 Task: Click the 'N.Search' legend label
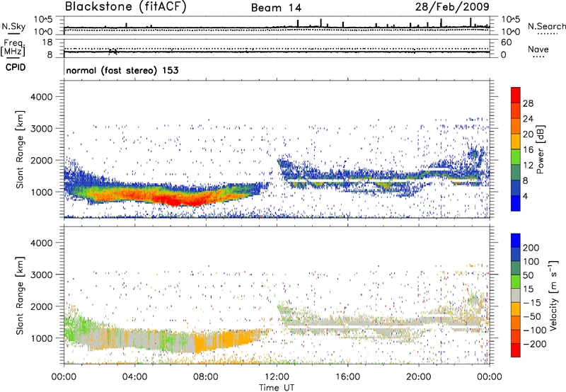546,26
